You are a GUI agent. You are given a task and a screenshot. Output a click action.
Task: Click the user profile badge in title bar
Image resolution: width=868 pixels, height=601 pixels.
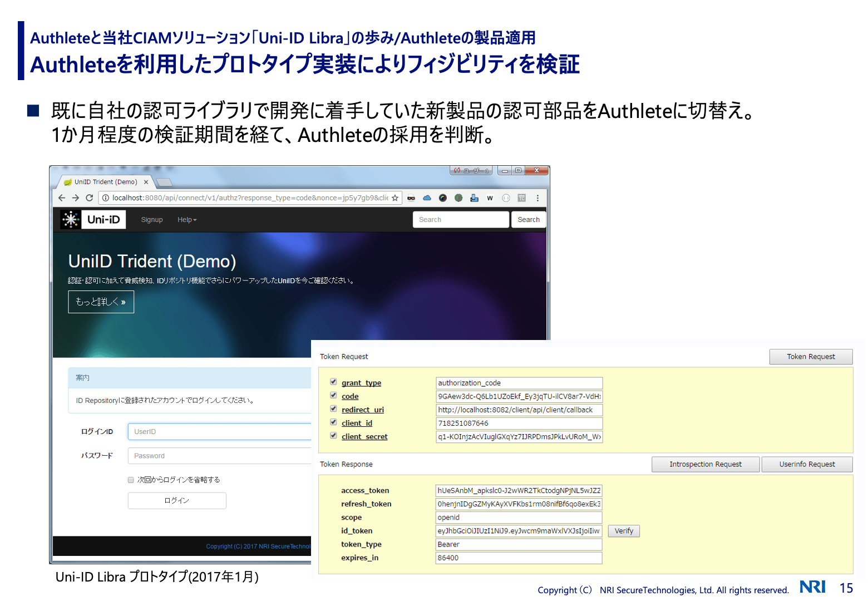[x=471, y=171]
